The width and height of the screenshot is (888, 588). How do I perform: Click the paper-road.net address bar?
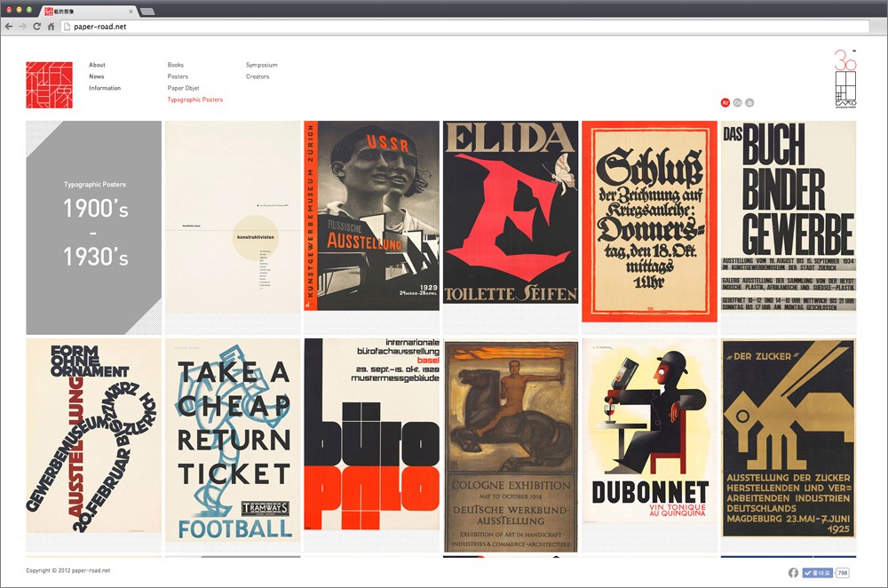click(464, 26)
